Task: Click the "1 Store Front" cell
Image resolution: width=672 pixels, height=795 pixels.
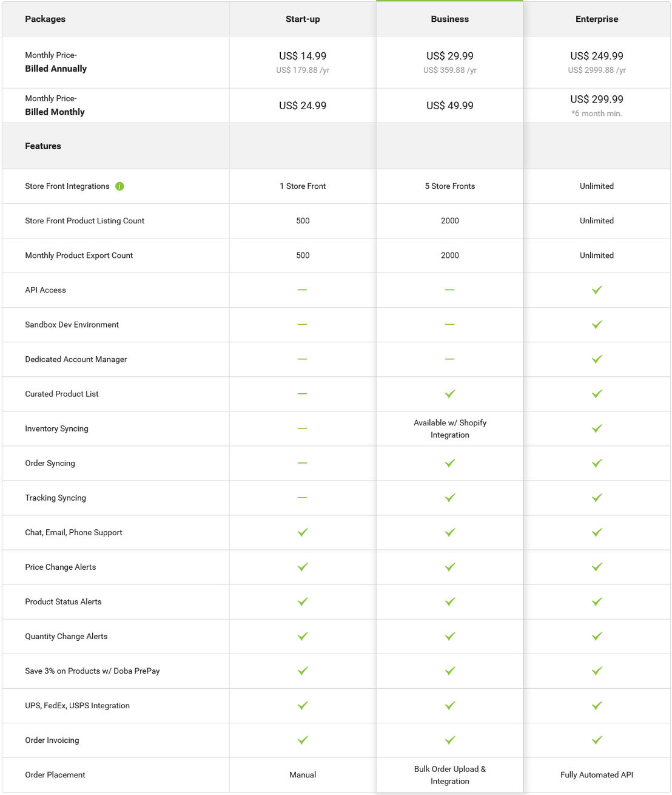Action: (303, 186)
